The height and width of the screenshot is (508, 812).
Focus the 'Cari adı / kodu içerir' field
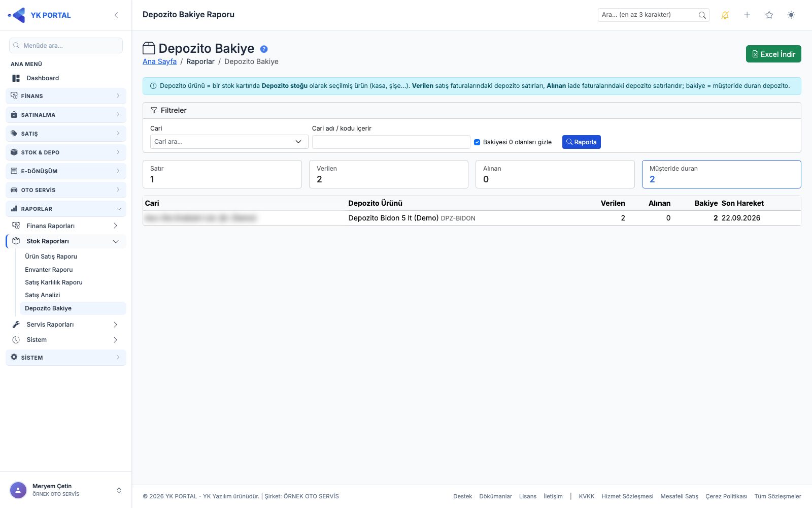click(391, 142)
